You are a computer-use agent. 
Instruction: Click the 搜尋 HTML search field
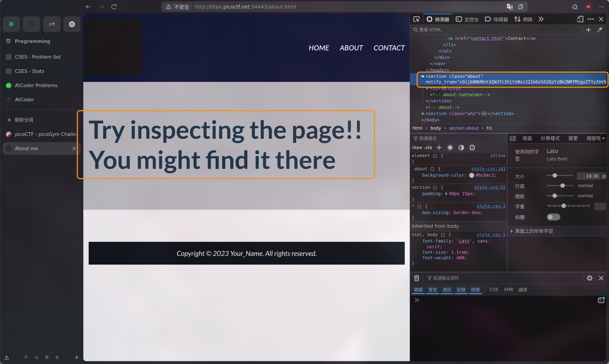[496, 30]
